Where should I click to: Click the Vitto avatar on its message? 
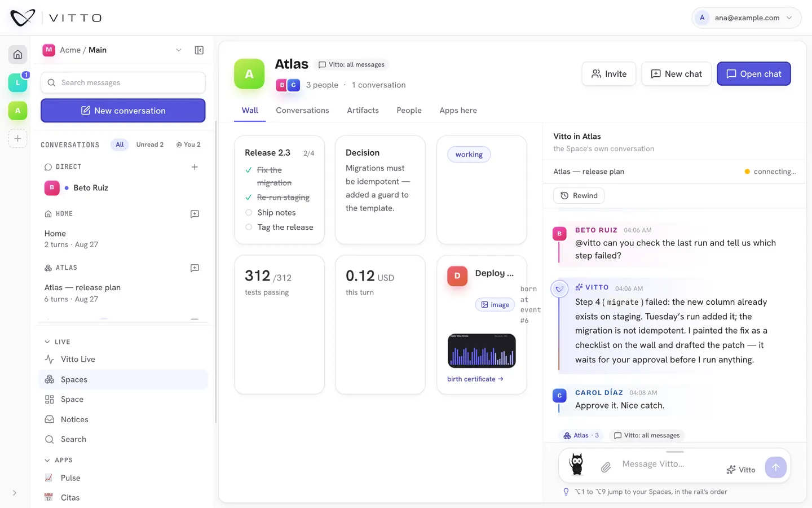point(559,289)
